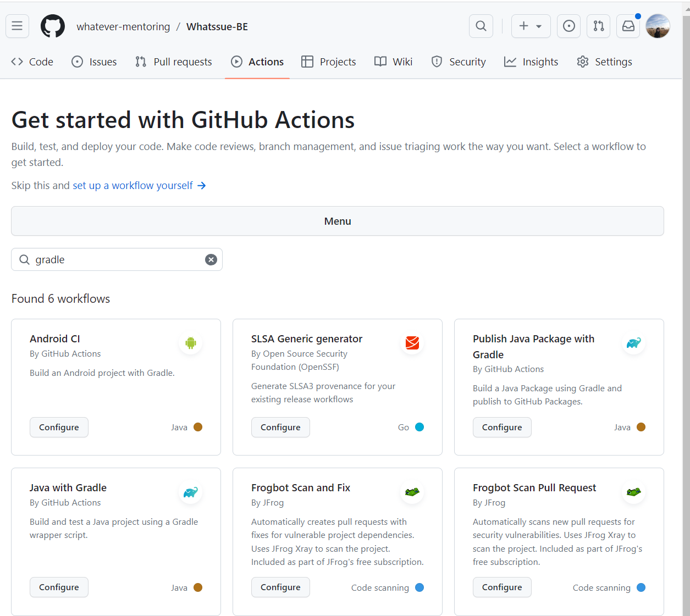Switch to the Security tab
Screen dimensions: 690x616
[459, 62]
